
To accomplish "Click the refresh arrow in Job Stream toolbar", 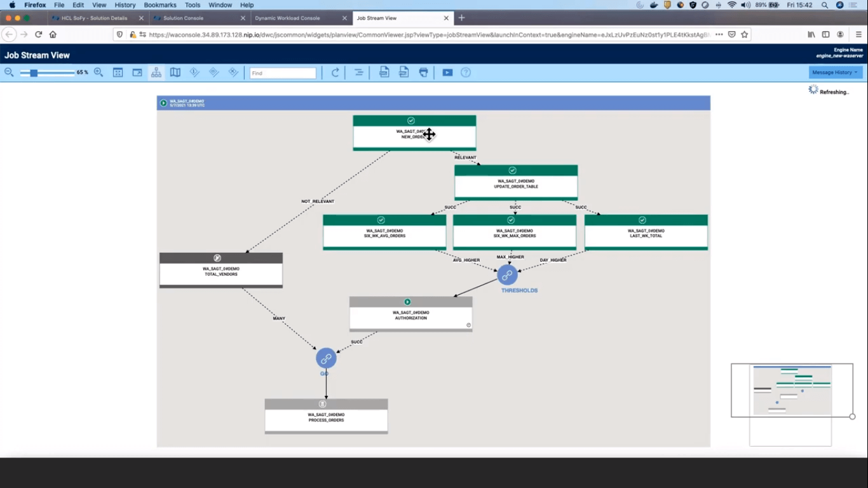I will [335, 73].
